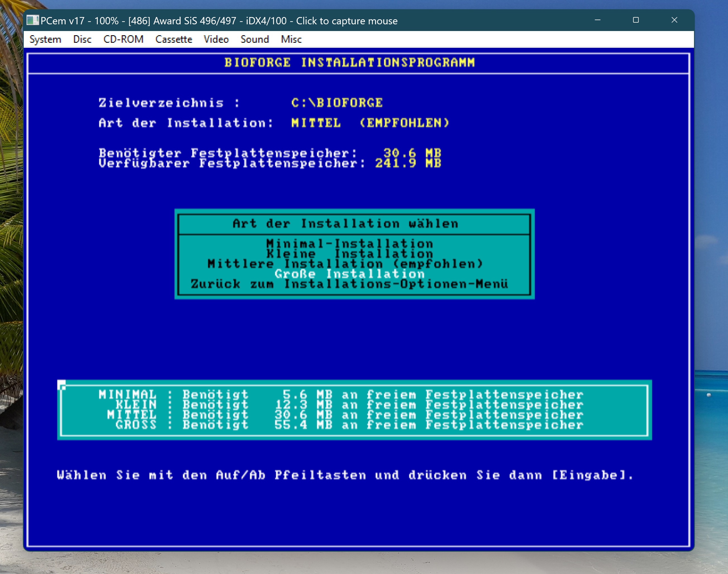Click the Zielverzeichnis label

click(x=170, y=103)
